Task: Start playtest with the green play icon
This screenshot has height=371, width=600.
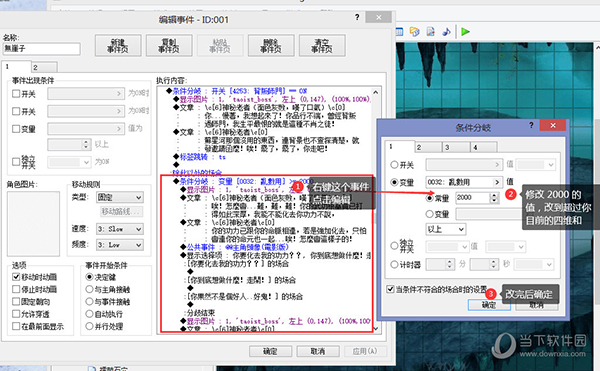Action: click(465, 32)
